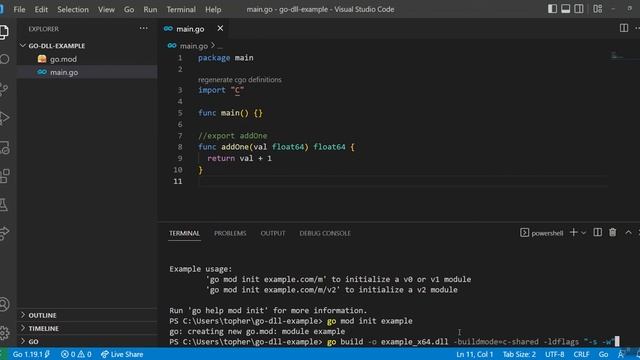Open go.mod in the explorer

click(x=63, y=59)
